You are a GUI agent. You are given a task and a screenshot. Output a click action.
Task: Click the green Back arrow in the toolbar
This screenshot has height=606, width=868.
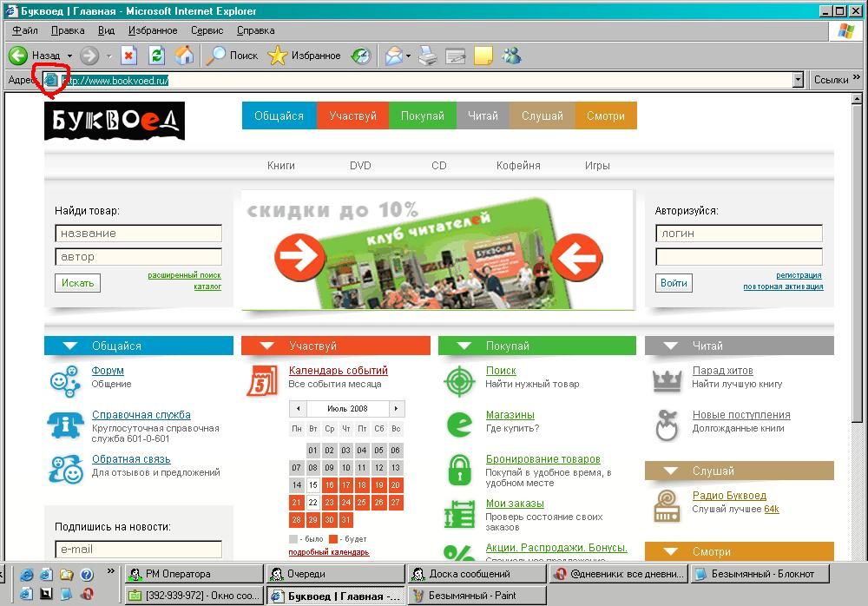(x=18, y=56)
